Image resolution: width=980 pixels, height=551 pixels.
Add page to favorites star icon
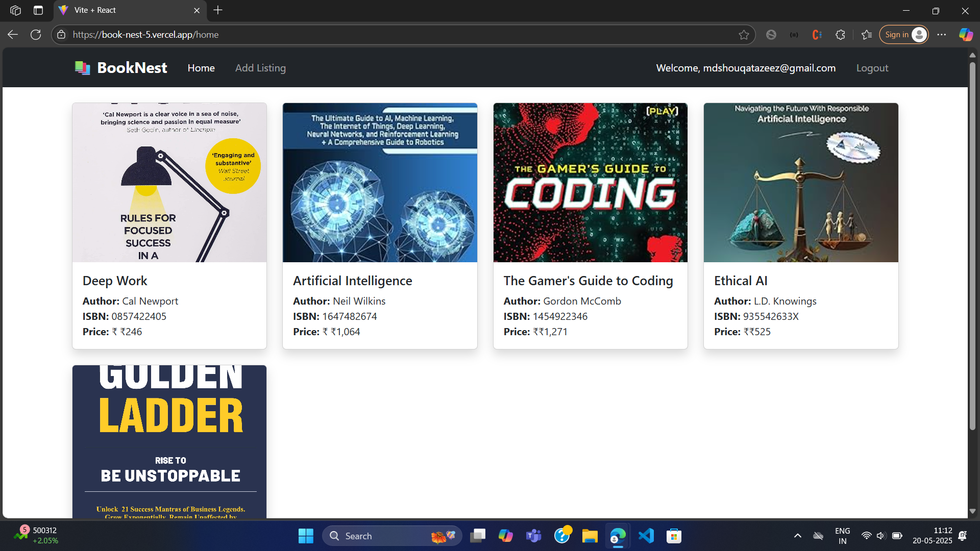click(x=744, y=35)
